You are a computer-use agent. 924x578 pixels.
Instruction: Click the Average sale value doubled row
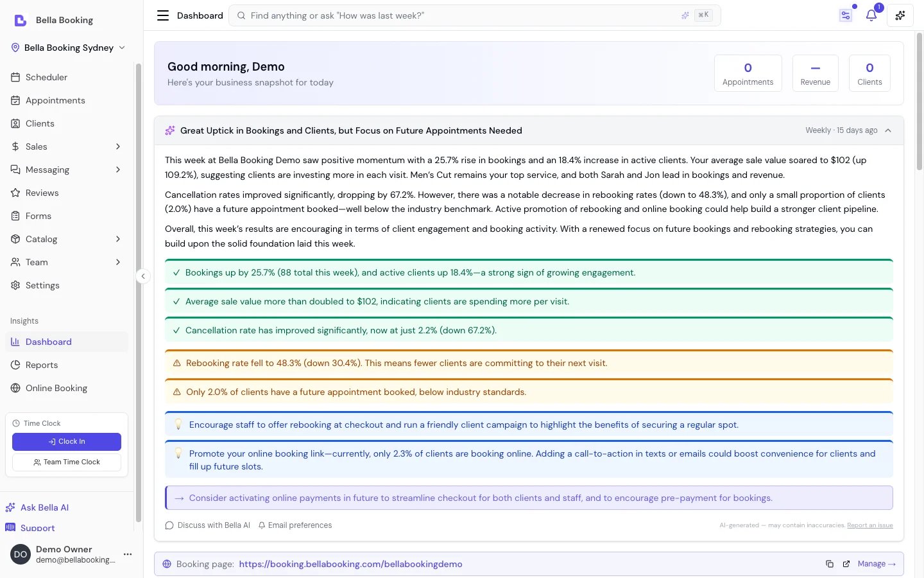tap(529, 301)
